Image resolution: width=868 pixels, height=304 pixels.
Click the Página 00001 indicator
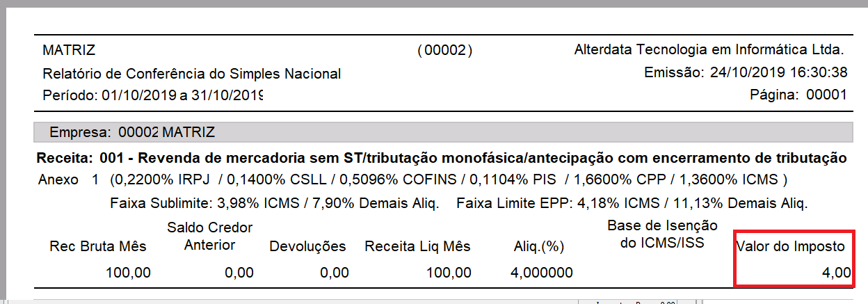click(798, 95)
